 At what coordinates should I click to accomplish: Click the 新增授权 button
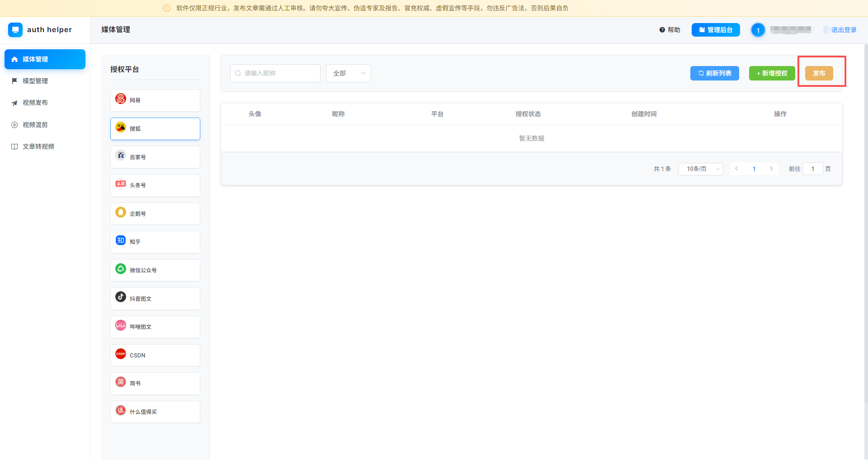(772, 73)
